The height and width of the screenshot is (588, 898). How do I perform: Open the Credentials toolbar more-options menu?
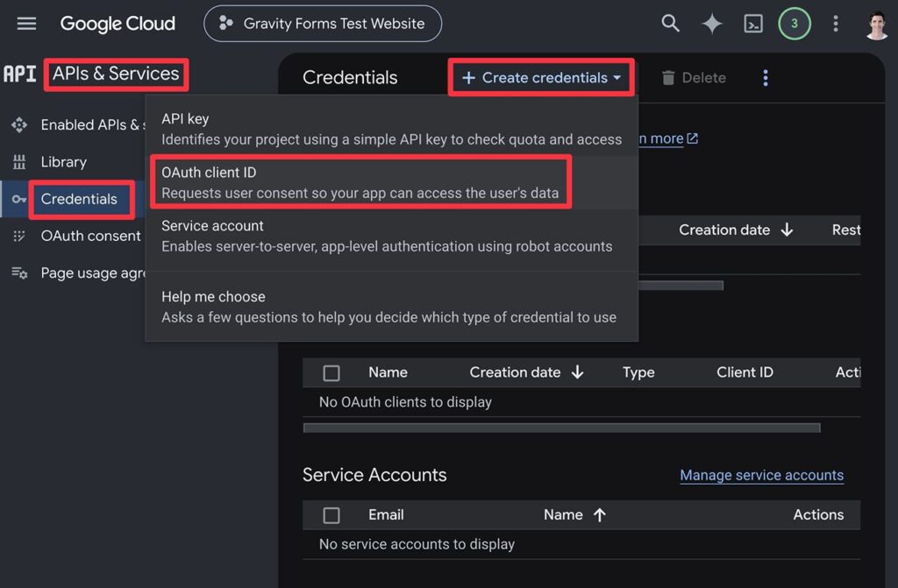pos(766,77)
